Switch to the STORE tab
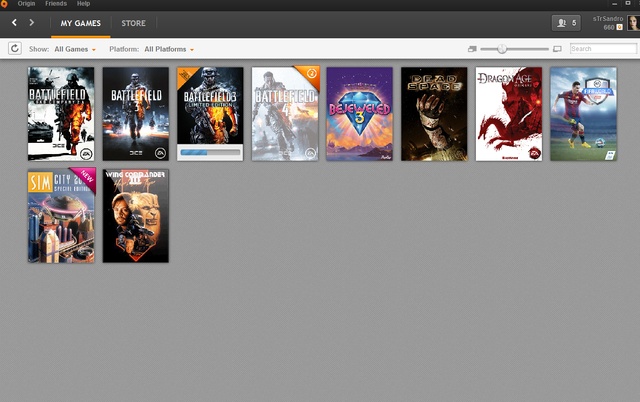Viewport: 640px width, 402px height. [x=133, y=23]
